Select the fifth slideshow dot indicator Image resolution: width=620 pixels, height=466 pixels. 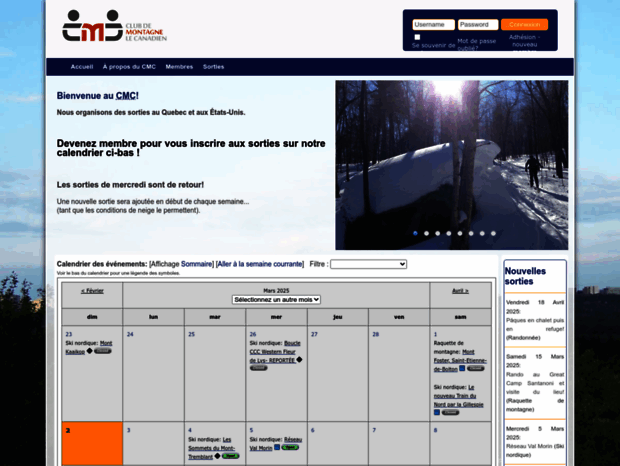[x=460, y=234]
